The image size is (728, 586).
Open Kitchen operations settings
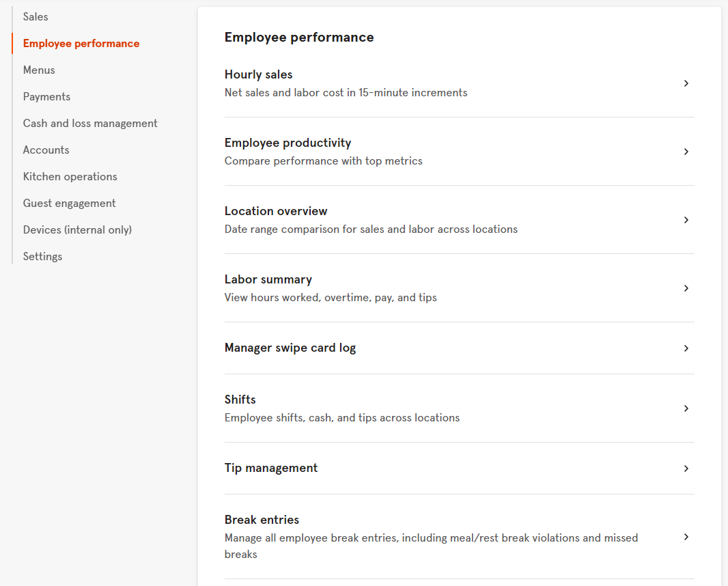point(70,176)
